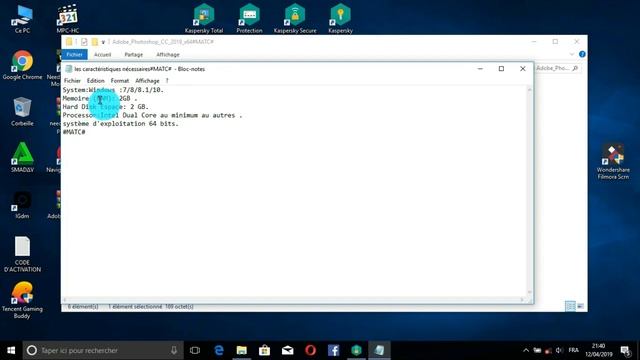The width and height of the screenshot is (640, 360).
Task: Click the FRA language indicator
Action: (x=573, y=350)
